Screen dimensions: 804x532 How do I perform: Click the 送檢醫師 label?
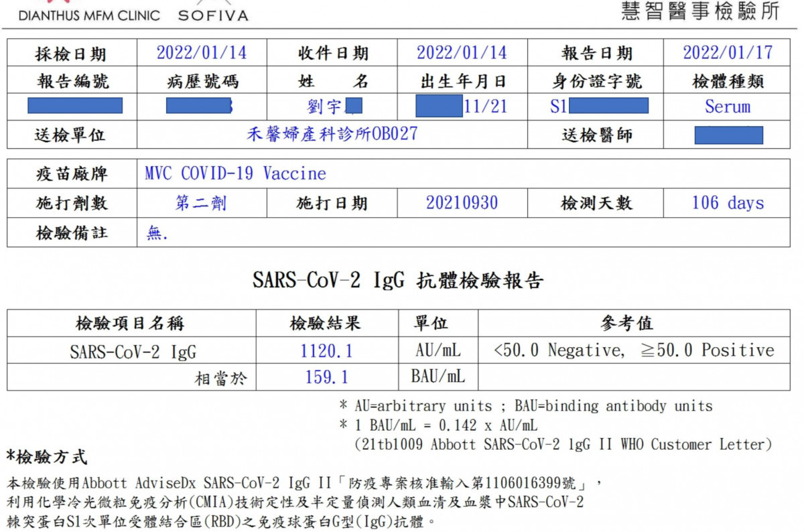(x=596, y=135)
